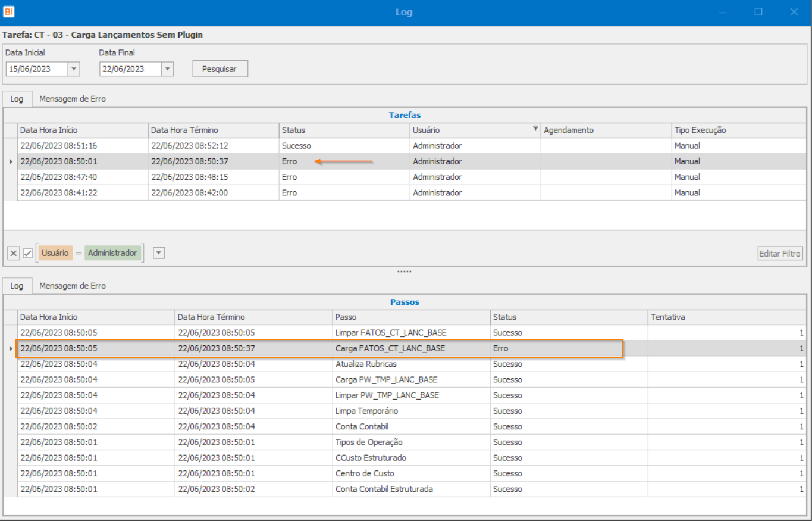The height and width of the screenshot is (521, 812).
Task: Click the splitter dots between panels
Action: [405, 272]
